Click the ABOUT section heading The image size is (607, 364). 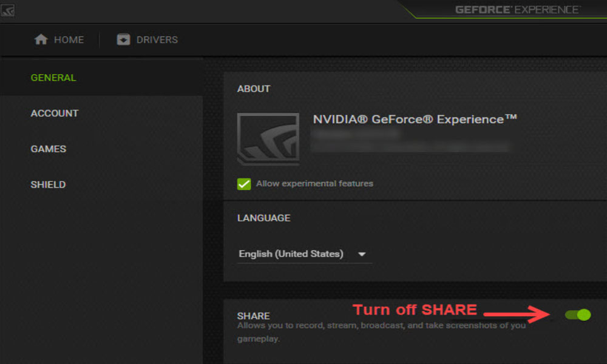(254, 89)
